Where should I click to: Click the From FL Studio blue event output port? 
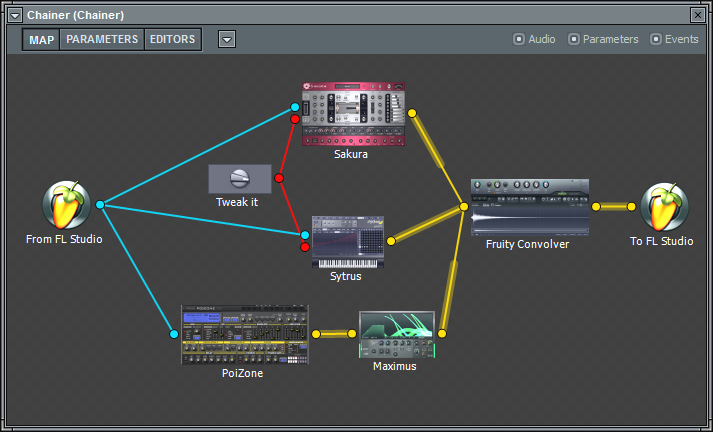coord(100,205)
